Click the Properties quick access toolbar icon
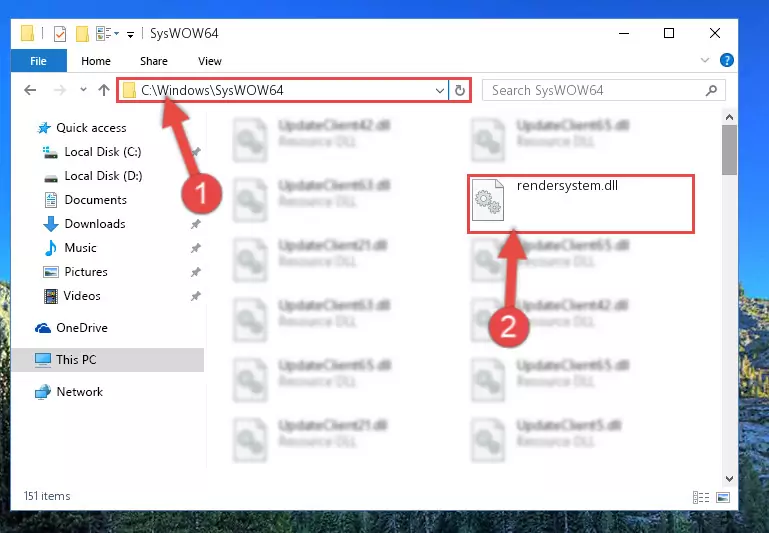Screen dimensions: 769x533 [x=60, y=33]
